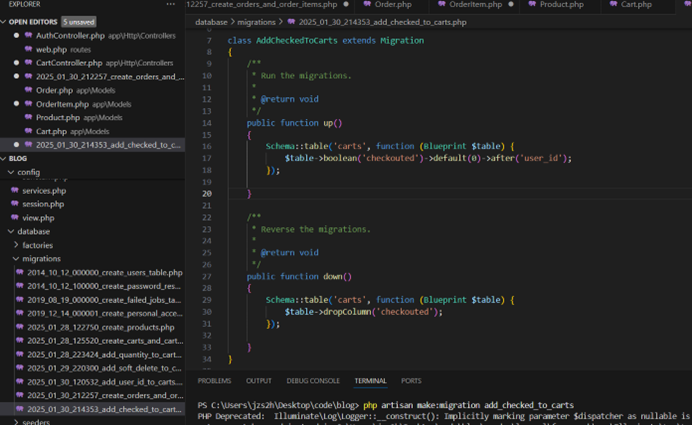Open the Debug Console panel tab
This screenshot has height=425, width=692.
click(312, 381)
